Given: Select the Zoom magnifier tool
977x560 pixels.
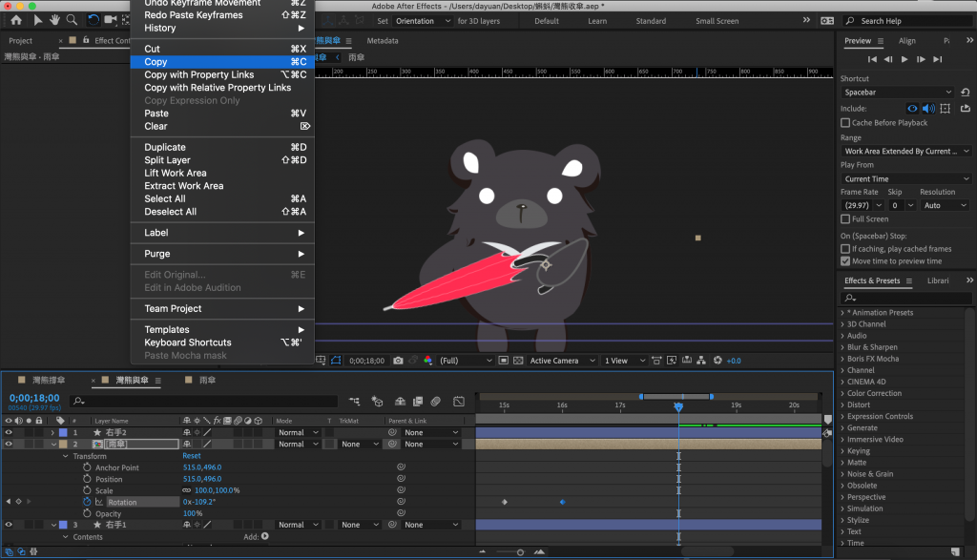Looking at the screenshot, I should (73, 20).
